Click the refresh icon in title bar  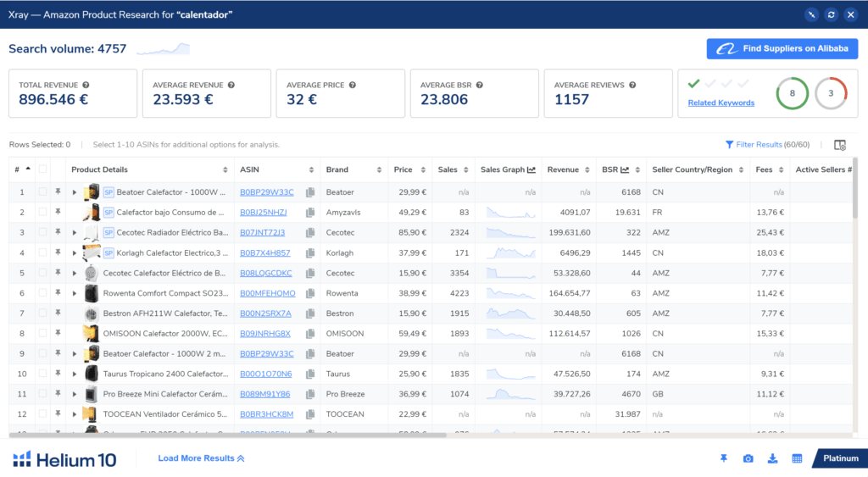point(831,15)
